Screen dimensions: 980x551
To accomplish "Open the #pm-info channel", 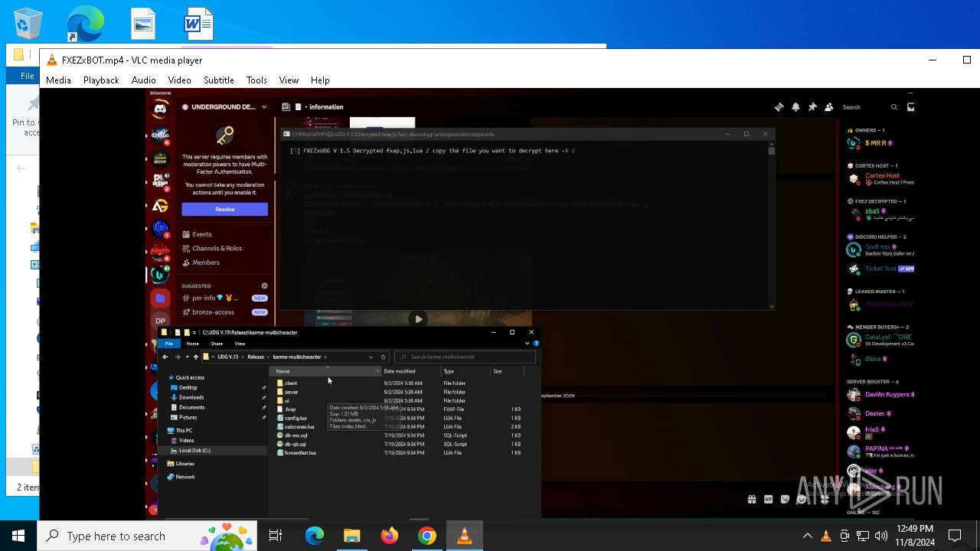I will (224, 298).
